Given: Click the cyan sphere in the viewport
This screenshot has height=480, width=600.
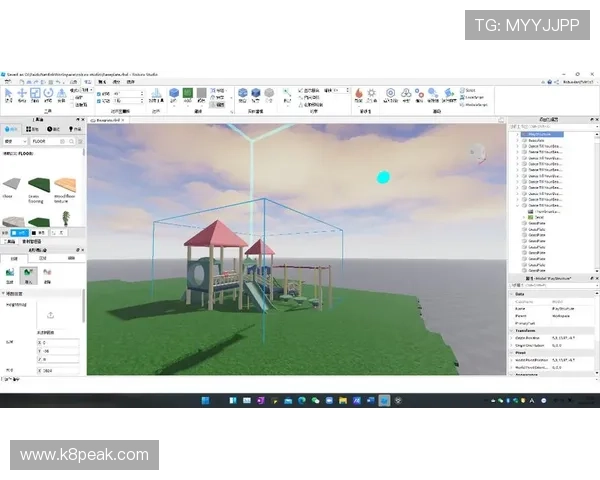Looking at the screenshot, I should tap(382, 178).
